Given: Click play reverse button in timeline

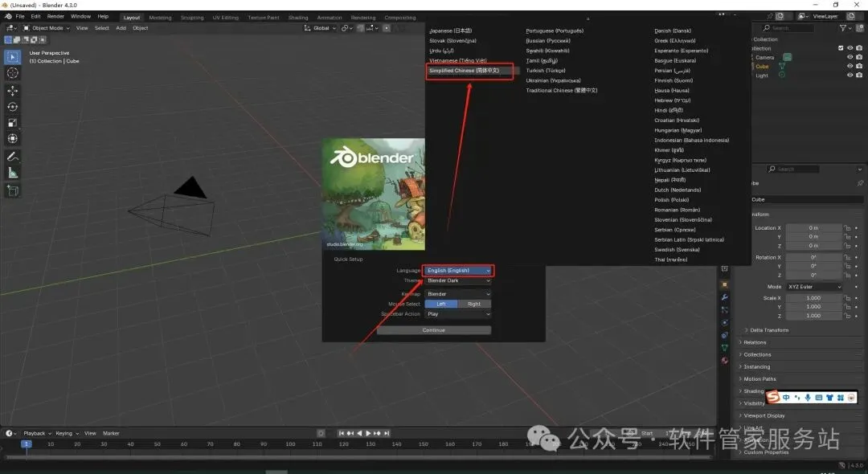Looking at the screenshot, I should [x=359, y=433].
